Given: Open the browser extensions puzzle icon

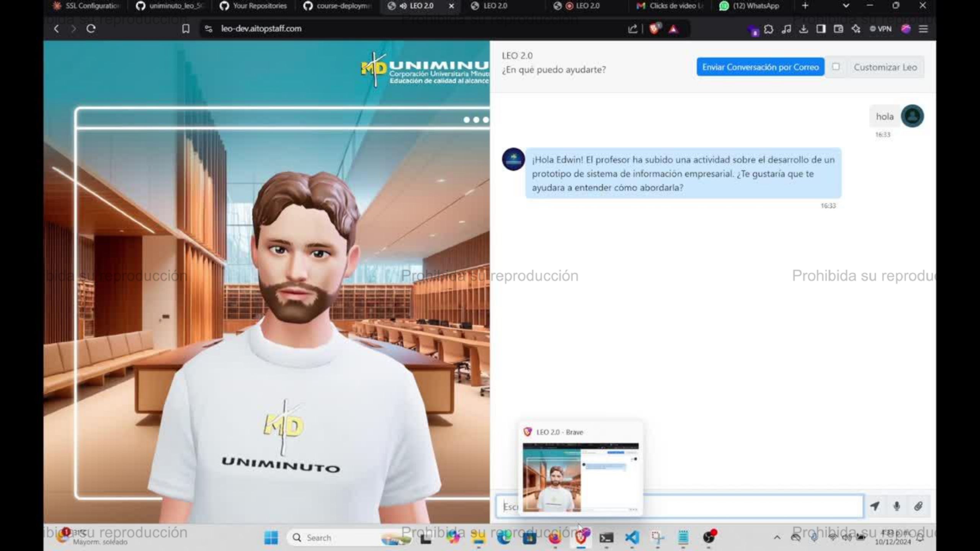Looking at the screenshot, I should [768, 29].
